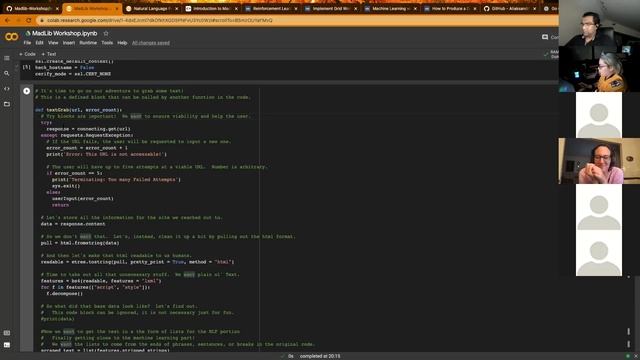The image size is (640, 360).
Task: Open the Colab logo home icon
Action: (11, 37)
